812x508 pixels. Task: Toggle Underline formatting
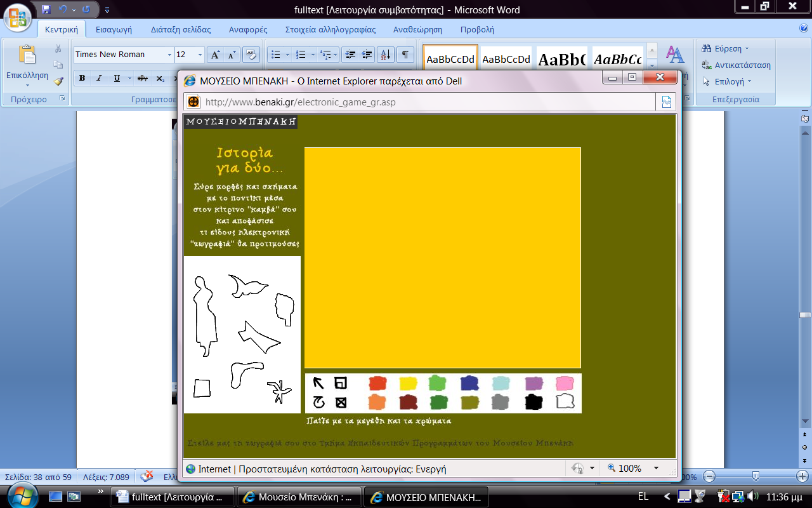(x=116, y=79)
